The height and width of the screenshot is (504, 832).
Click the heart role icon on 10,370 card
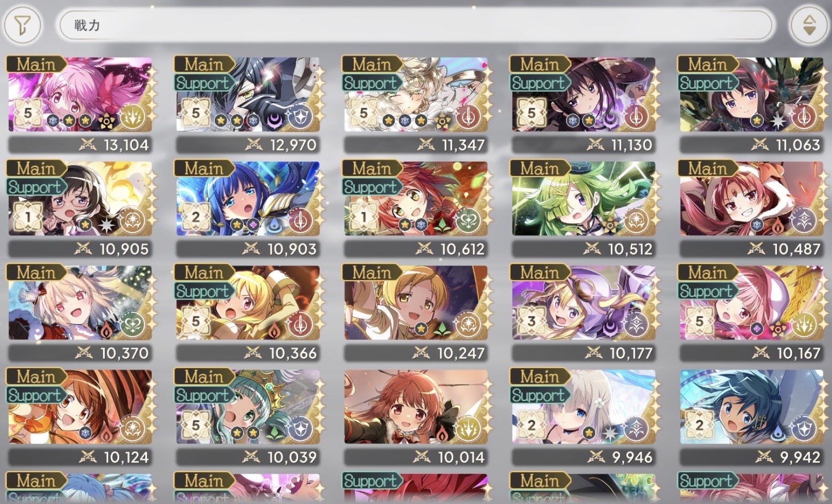(x=131, y=324)
